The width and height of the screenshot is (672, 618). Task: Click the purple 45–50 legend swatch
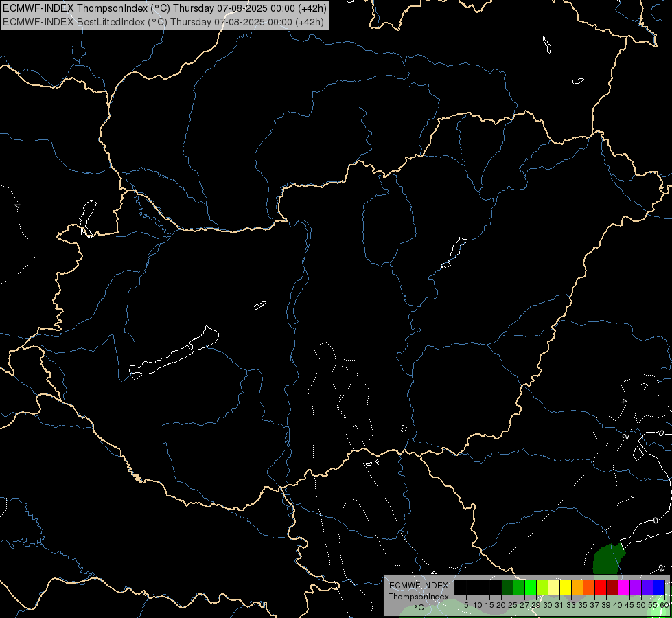pos(636,587)
